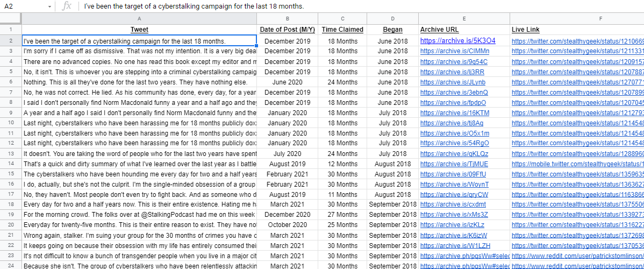Viewport: 644px width, 269px height.
Task: Open archive.is/CIMMn link
Action: tap(455, 51)
